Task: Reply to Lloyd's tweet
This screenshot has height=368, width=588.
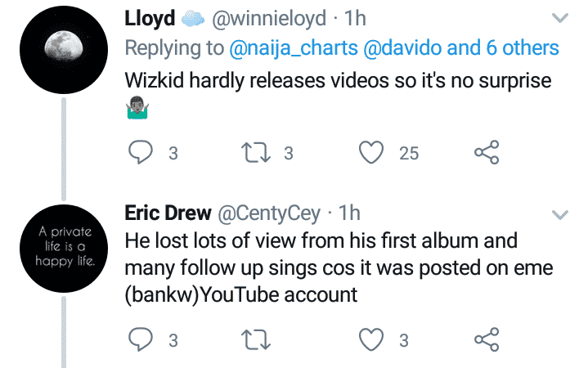Action: [141, 153]
